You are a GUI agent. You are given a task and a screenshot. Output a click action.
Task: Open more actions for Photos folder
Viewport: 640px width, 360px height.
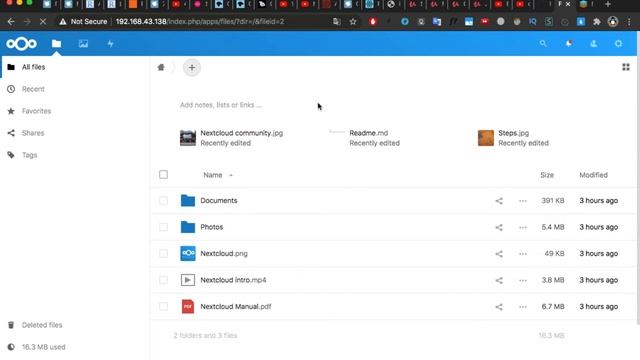click(x=523, y=227)
